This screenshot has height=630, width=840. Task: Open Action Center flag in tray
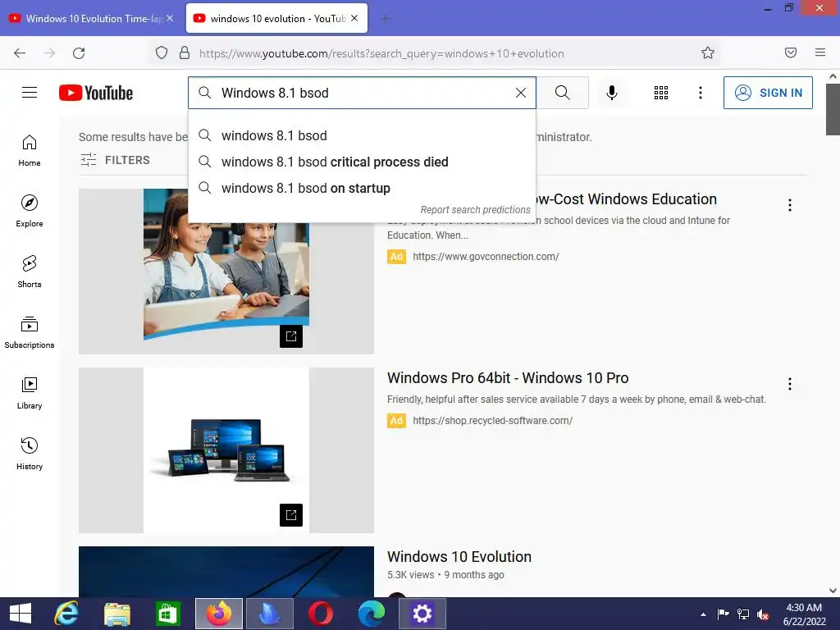[x=723, y=614]
